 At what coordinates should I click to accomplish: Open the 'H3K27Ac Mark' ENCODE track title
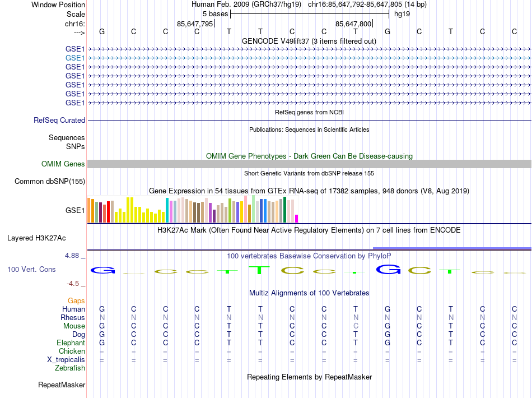pos(309,230)
